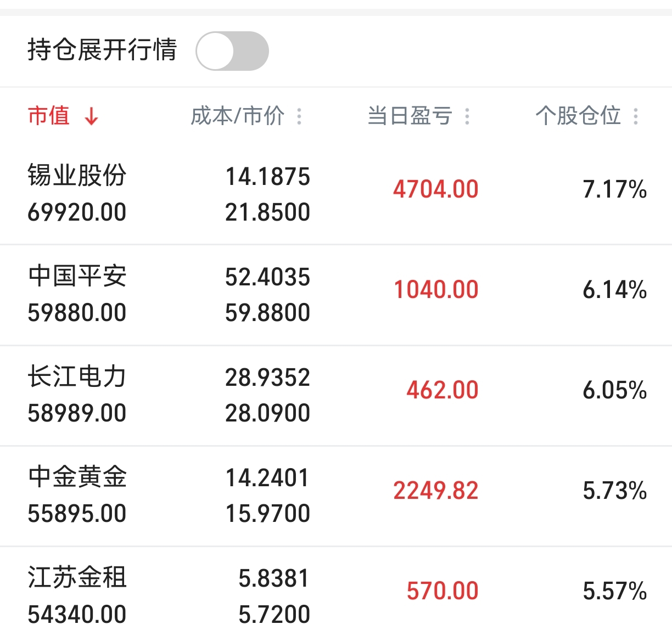Screen dimensions: 672x641
Task: Open the 长江电力 holding row
Action: pos(336,395)
